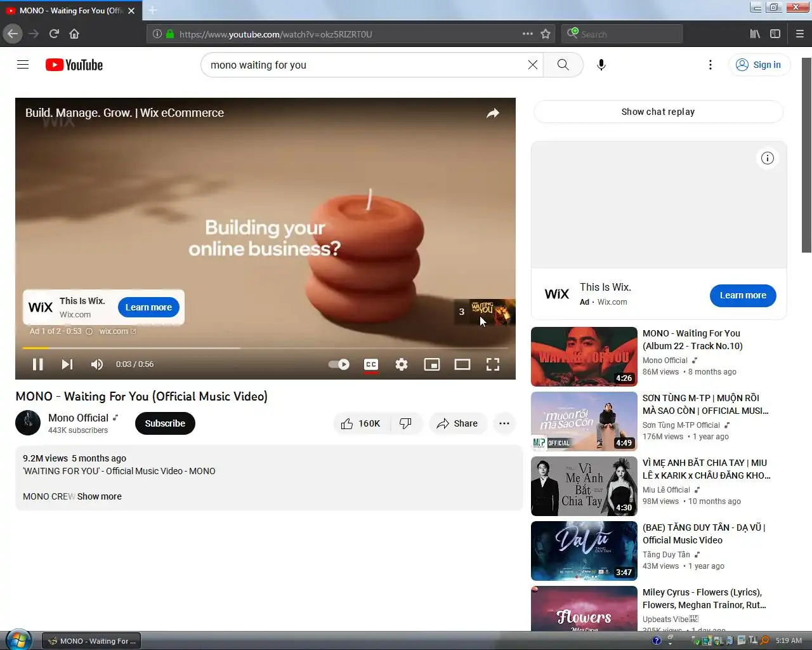Open more actions ellipsis below video
This screenshot has width=812, height=650.
(x=504, y=423)
